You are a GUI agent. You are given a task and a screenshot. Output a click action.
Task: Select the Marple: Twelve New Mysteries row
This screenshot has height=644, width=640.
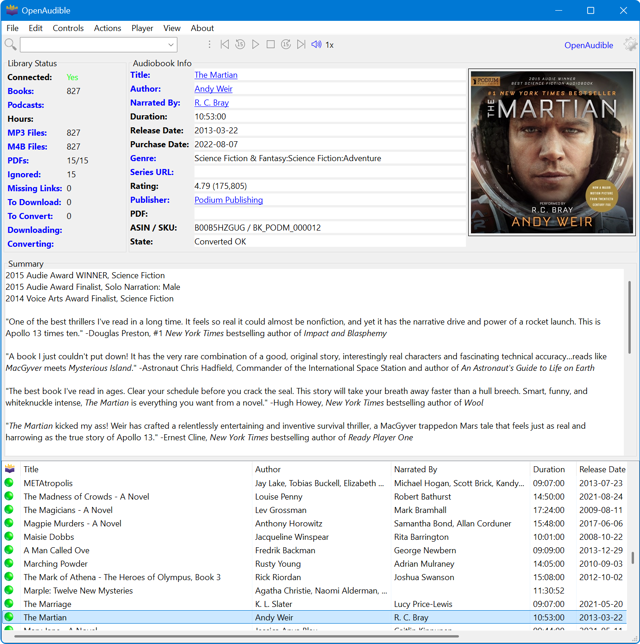pos(315,591)
